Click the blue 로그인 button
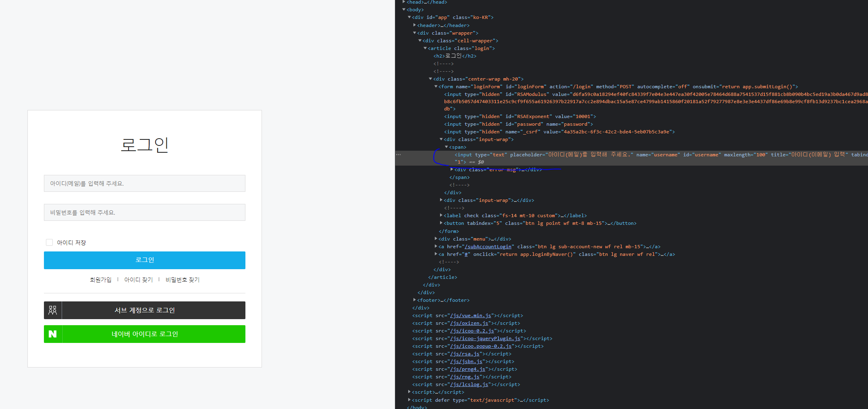 [144, 260]
